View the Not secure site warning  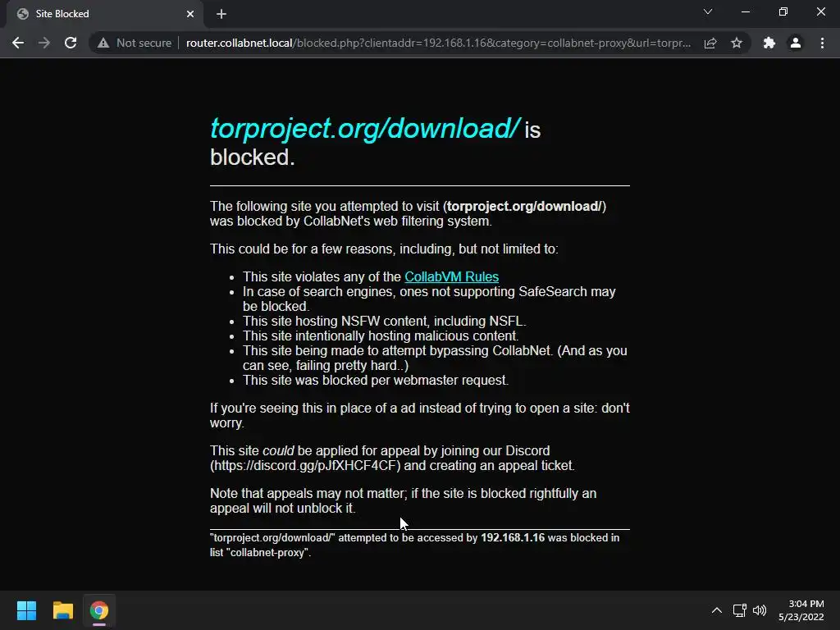(135, 43)
